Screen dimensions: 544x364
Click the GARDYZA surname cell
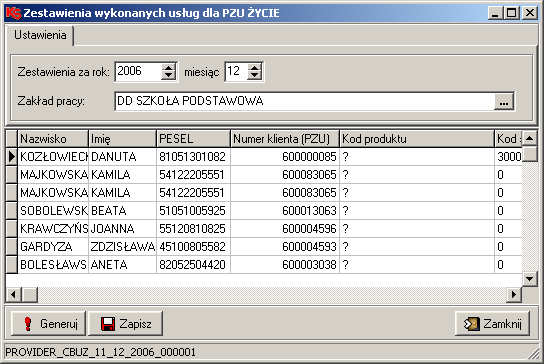(x=53, y=247)
